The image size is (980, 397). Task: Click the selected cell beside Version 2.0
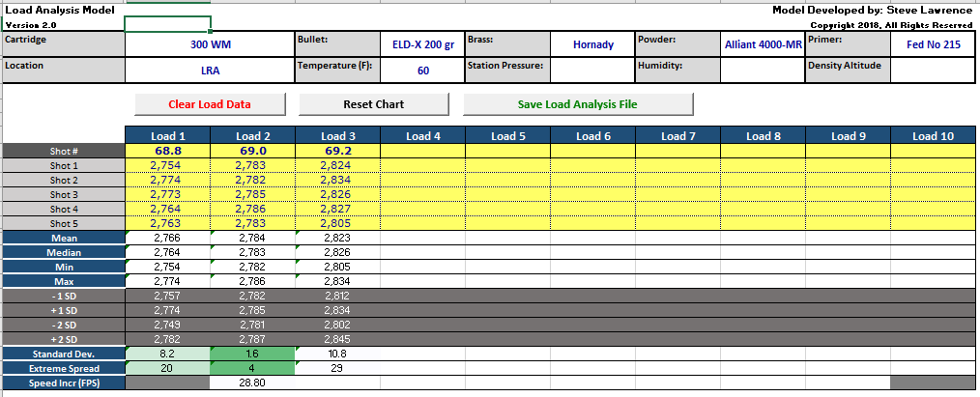(x=167, y=24)
